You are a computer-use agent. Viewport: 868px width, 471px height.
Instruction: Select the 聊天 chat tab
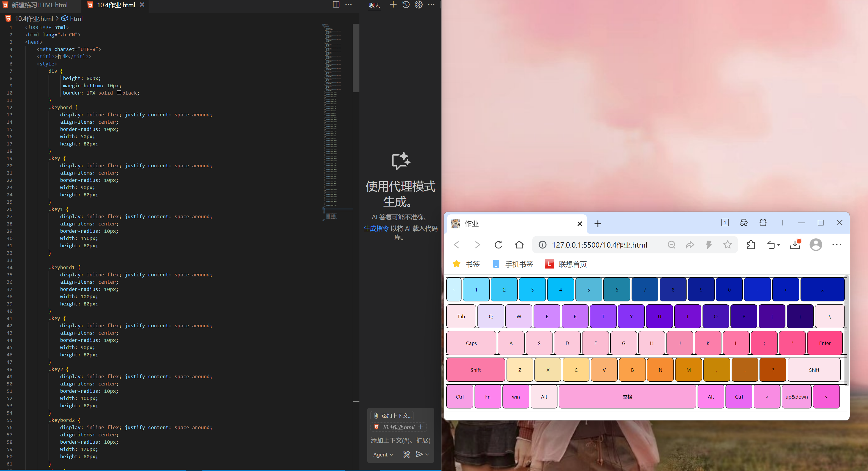click(374, 5)
